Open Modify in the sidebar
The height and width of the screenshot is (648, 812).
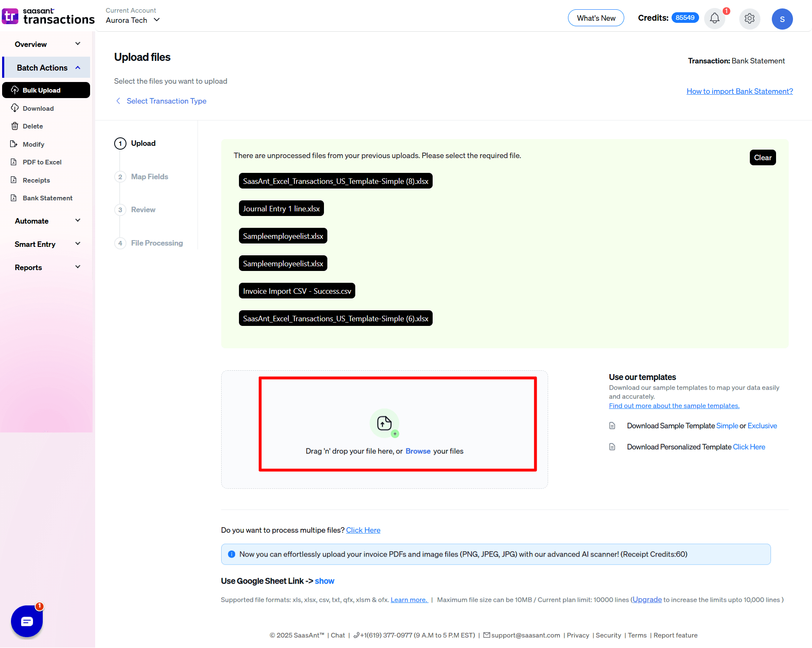click(x=33, y=144)
